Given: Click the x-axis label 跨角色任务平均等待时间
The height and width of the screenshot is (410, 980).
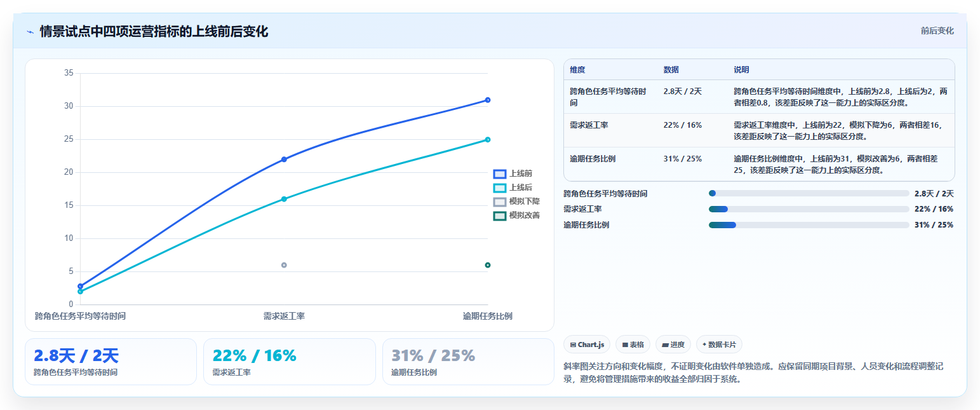Looking at the screenshot, I should [80, 316].
